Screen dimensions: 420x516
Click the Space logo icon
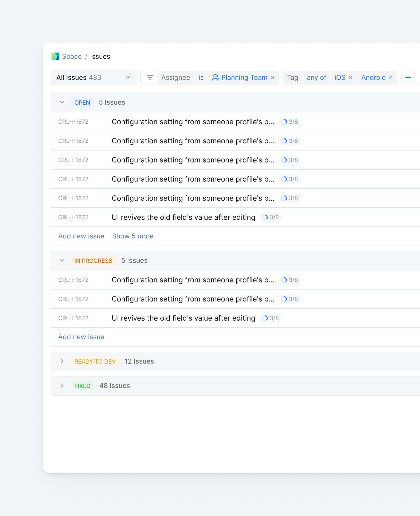click(55, 56)
